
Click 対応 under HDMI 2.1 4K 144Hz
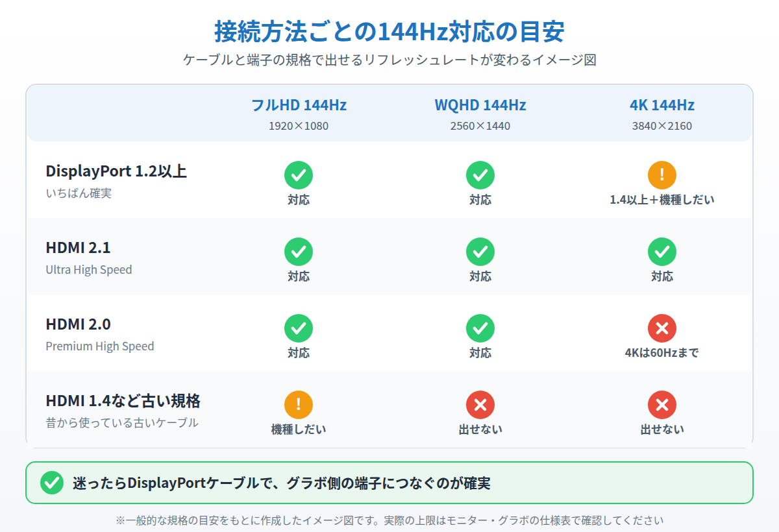[x=662, y=276]
